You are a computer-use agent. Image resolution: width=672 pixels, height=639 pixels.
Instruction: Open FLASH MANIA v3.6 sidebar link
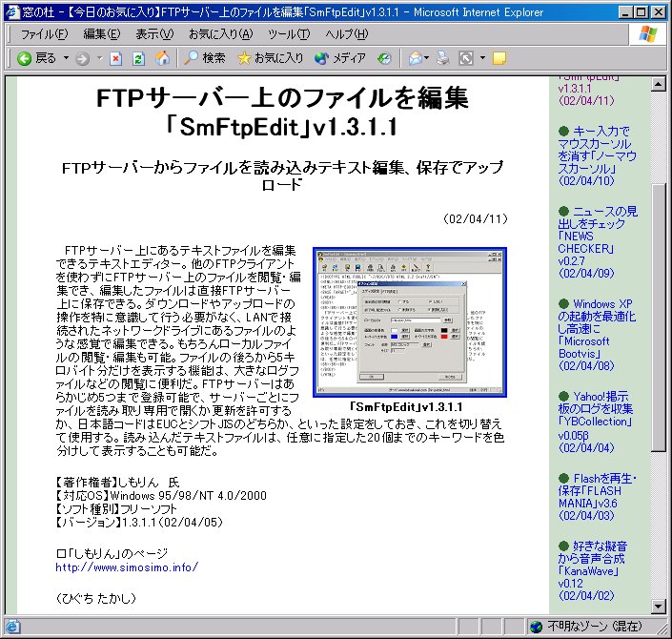click(x=598, y=497)
